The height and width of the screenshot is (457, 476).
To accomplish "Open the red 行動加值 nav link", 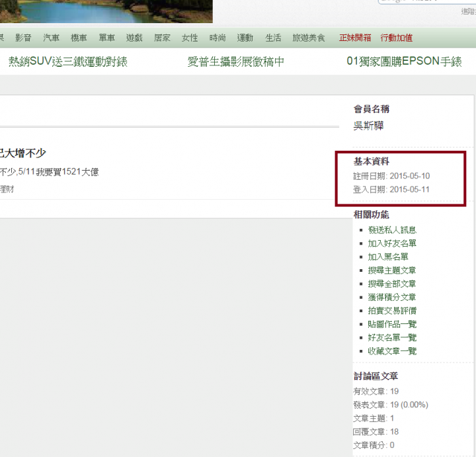I will (397, 38).
